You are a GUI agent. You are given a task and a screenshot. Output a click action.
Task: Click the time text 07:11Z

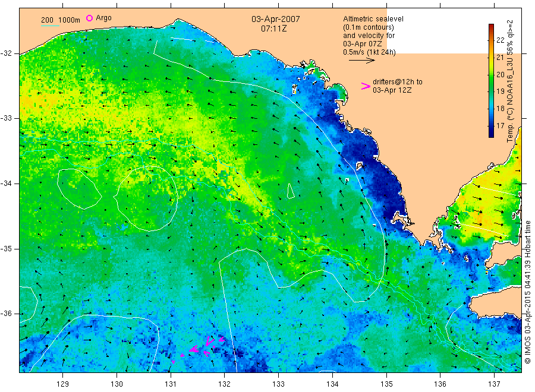(x=273, y=29)
